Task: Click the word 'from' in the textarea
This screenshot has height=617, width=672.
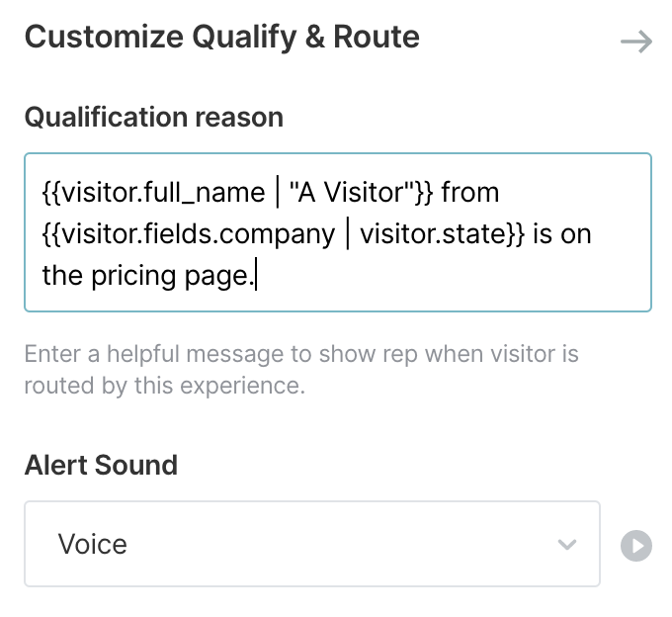Action: [x=469, y=192]
